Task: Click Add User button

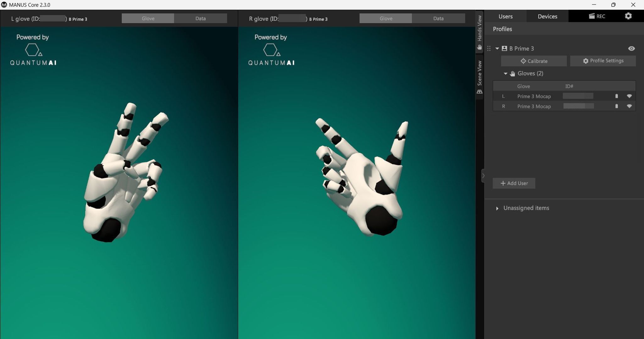Action: [x=514, y=183]
